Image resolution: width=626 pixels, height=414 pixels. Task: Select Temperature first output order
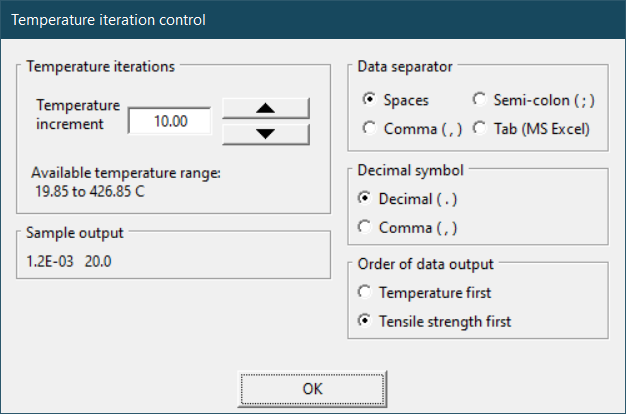(366, 293)
